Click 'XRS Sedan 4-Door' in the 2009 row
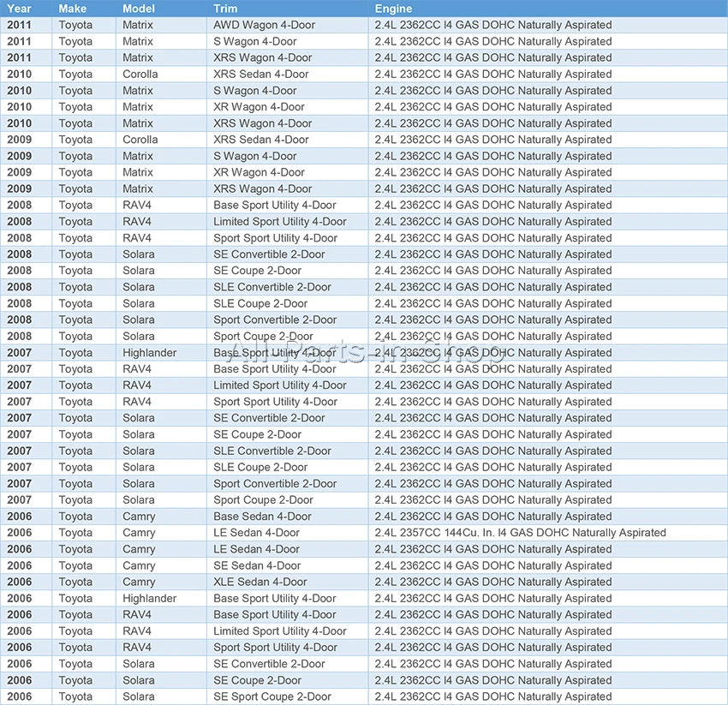 pyautogui.click(x=261, y=140)
